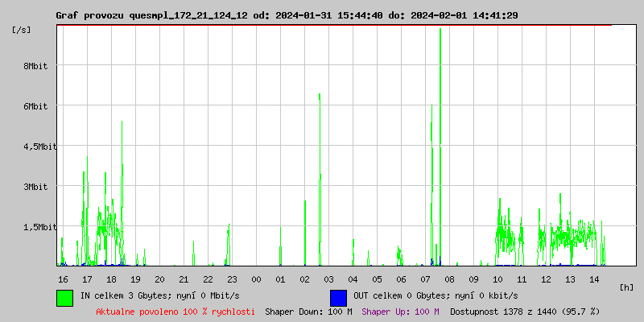This screenshot has height=322, width=644.
Task: Click the [h] hours unit label
Action: click(x=627, y=287)
